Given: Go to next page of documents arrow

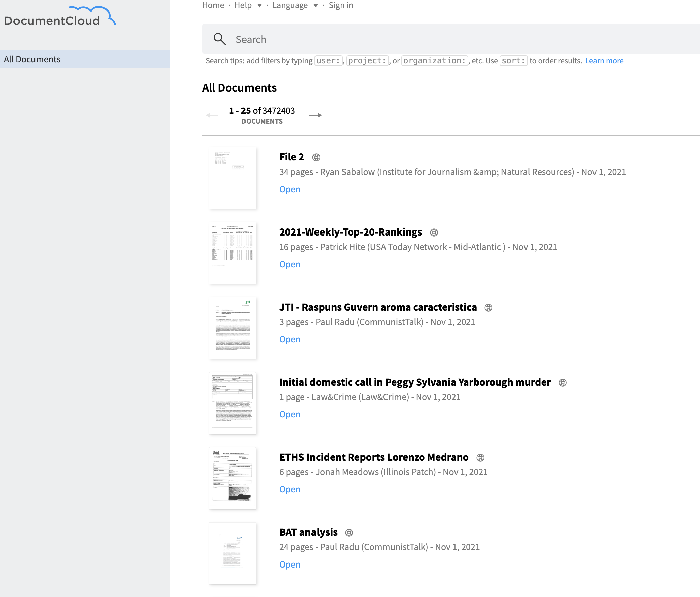Looking at the screenshot, I should 315,115.
